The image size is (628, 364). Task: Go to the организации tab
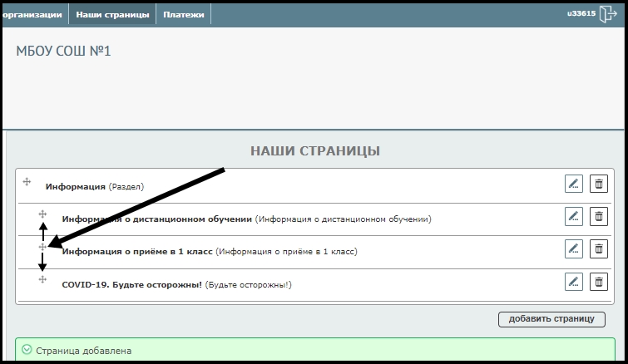coord(32,14)
